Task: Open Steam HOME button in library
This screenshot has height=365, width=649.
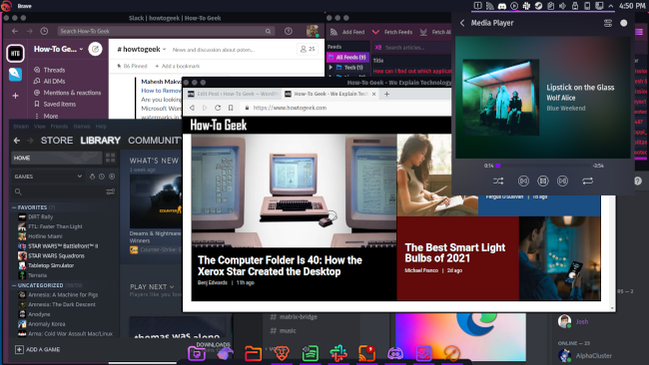Action: click(56, 158)
